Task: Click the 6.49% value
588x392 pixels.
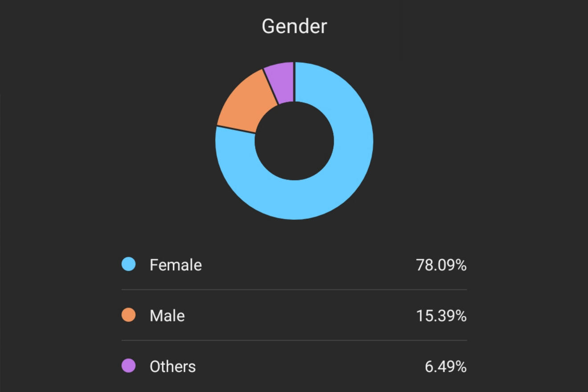Action: click(x=445, y=367)
